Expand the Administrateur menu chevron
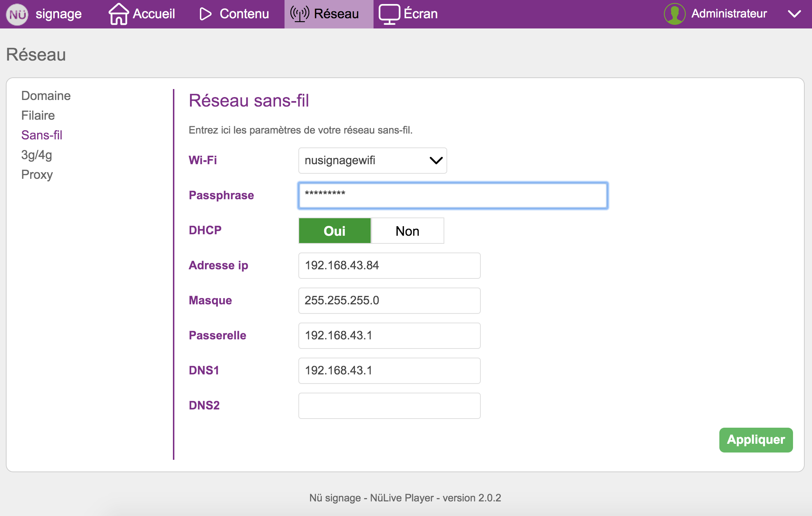Screen dimensions: 812x516 (x=794, y=14)
